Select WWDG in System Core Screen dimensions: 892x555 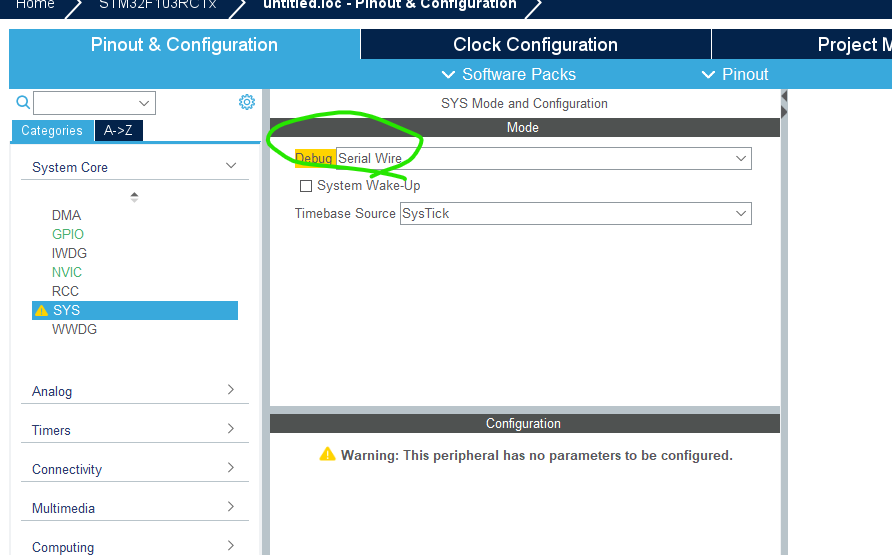75,329
